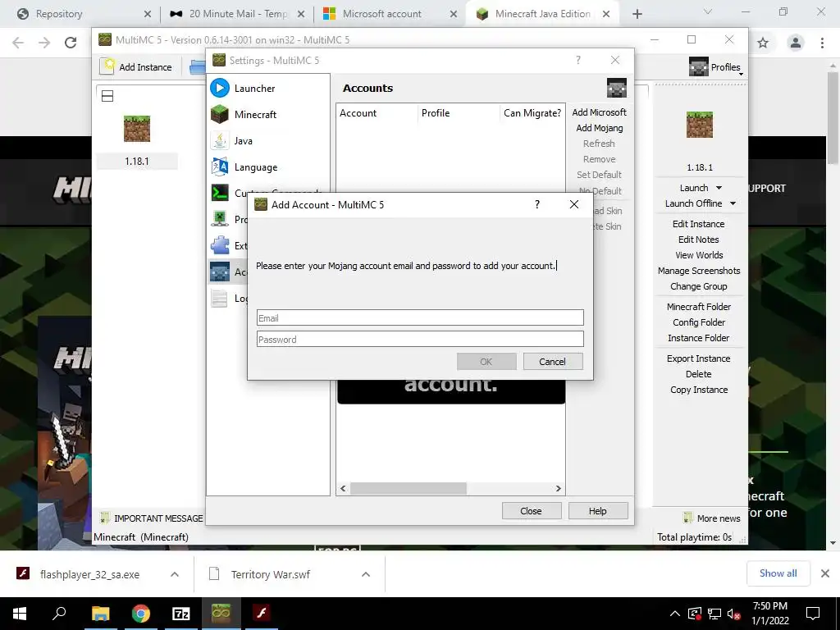The width and height of the screenshot is (840, 630).
Task: Select the Accounts page icon
Action: pos(220,272)
